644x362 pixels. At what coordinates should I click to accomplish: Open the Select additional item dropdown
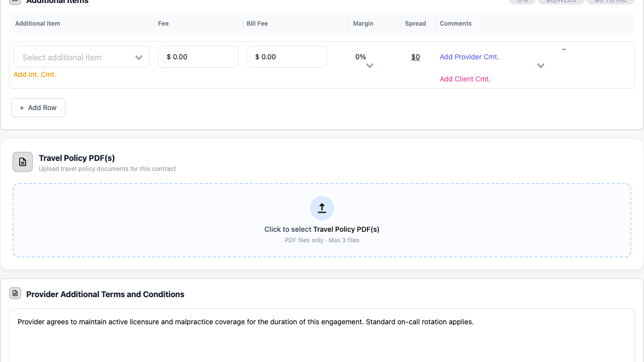82,57
